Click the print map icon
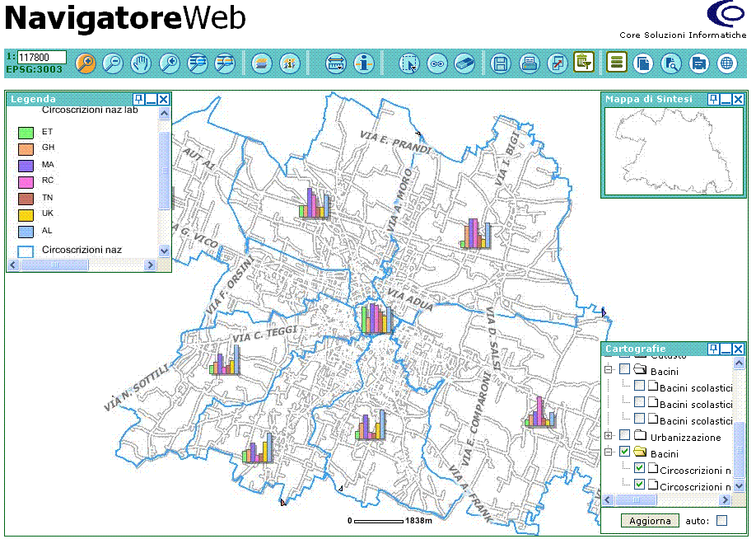The image size is (756, 539). click(x=529, y=63)
